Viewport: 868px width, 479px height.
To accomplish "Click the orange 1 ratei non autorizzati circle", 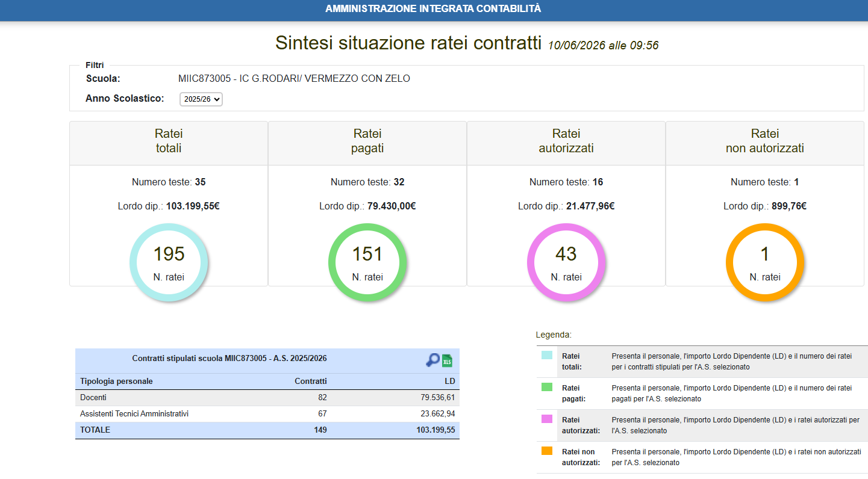I will [765, 262].
